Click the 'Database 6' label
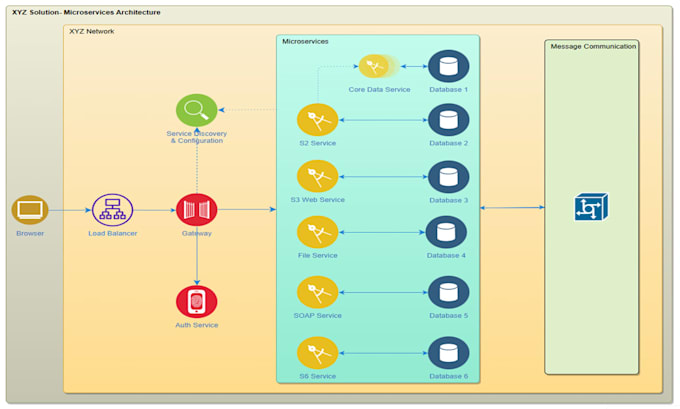Screen dimensions: 680x409 click(448, 376)
